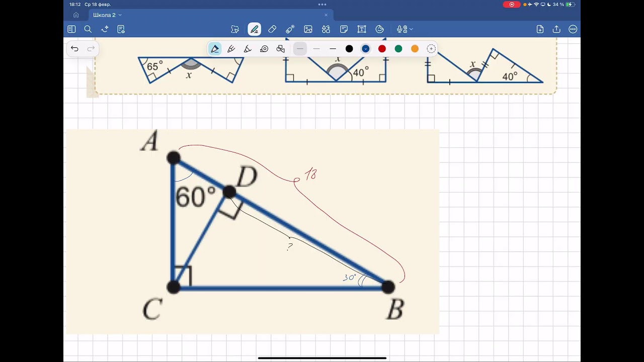Viewport: 644px width, 362px height.
Task: Start audio recording with microphone icon
Action: [400, 29]
